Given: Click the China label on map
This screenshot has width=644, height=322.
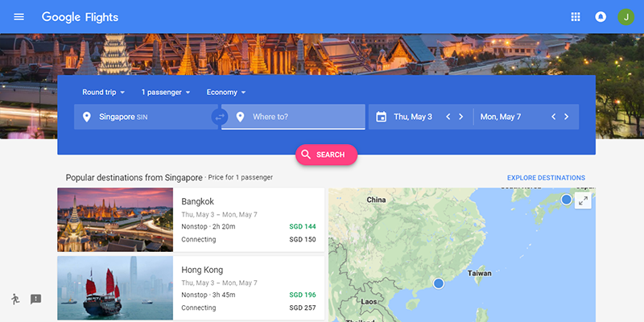Looking at the screenshot, I should point(376,200).
